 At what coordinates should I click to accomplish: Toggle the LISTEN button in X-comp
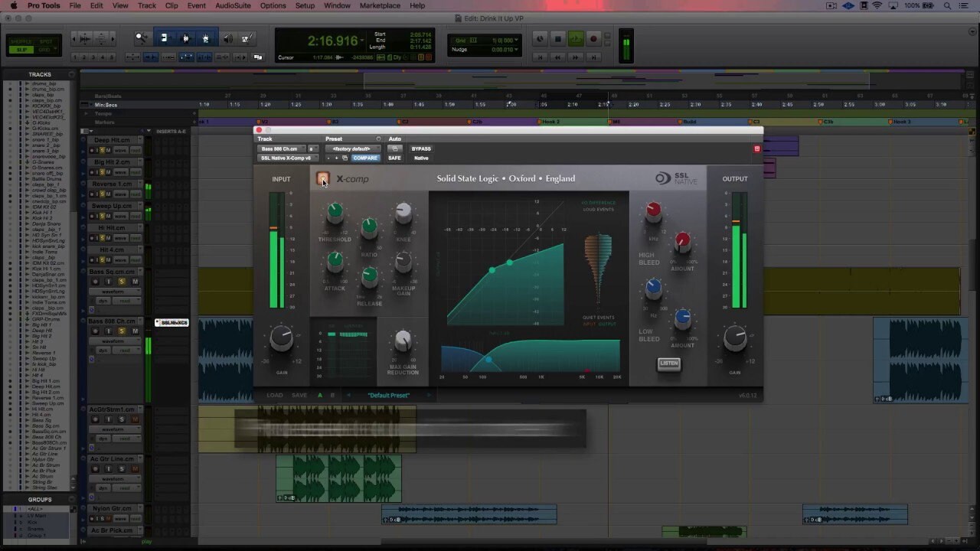click(669, 364)
